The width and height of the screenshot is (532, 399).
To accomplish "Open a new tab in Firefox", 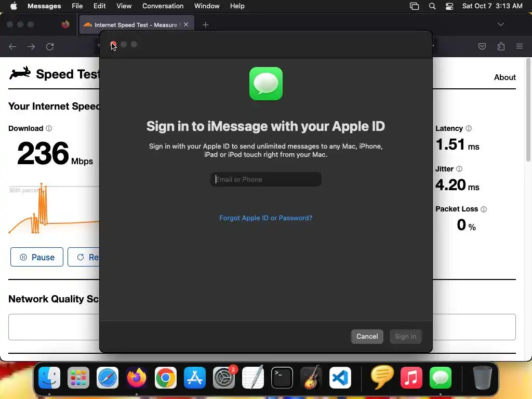I will [205, 25].
